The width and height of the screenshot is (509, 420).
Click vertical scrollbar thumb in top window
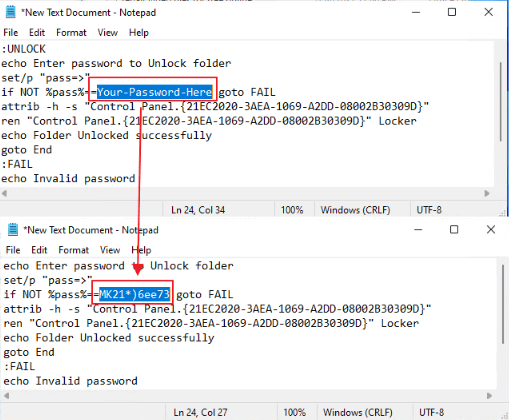click(x=501, y=101)
